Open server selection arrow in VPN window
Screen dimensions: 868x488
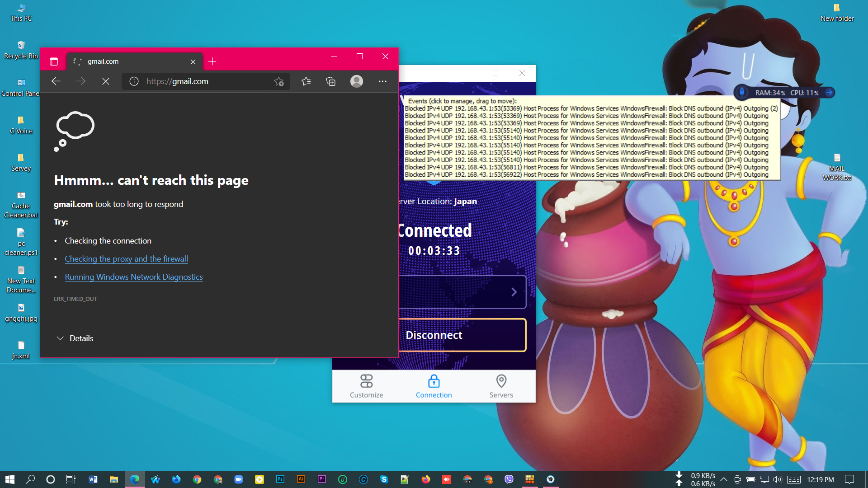click(514, 292)
